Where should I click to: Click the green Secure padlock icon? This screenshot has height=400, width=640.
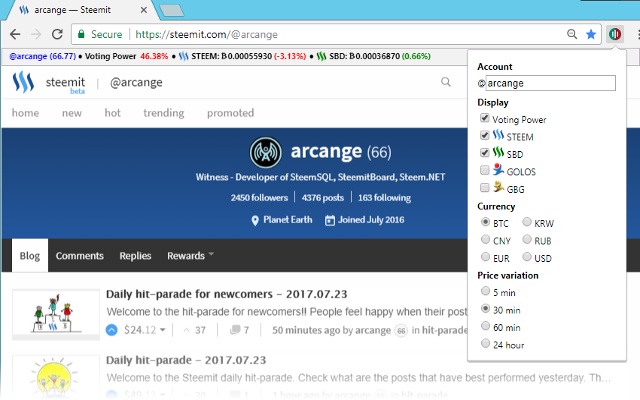pos(81,34)
